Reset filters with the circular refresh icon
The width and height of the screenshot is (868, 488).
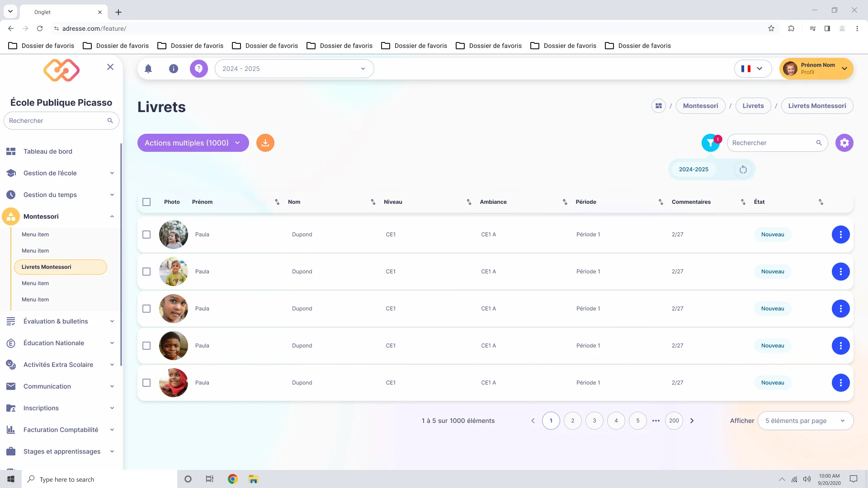(x=743, y=170)
